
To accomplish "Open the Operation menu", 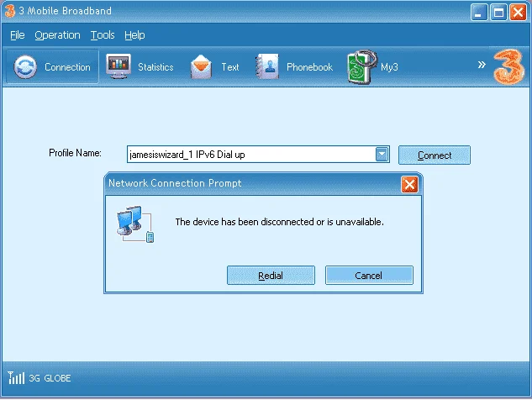I will coord(57,35).
